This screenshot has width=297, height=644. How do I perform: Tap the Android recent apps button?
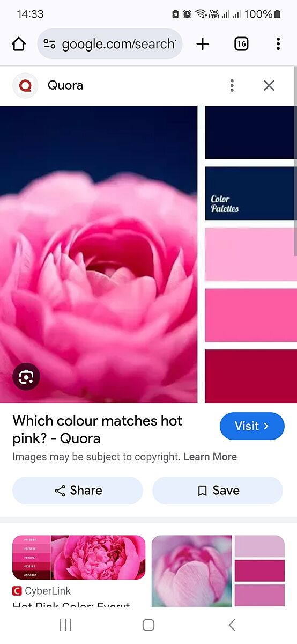65,625
